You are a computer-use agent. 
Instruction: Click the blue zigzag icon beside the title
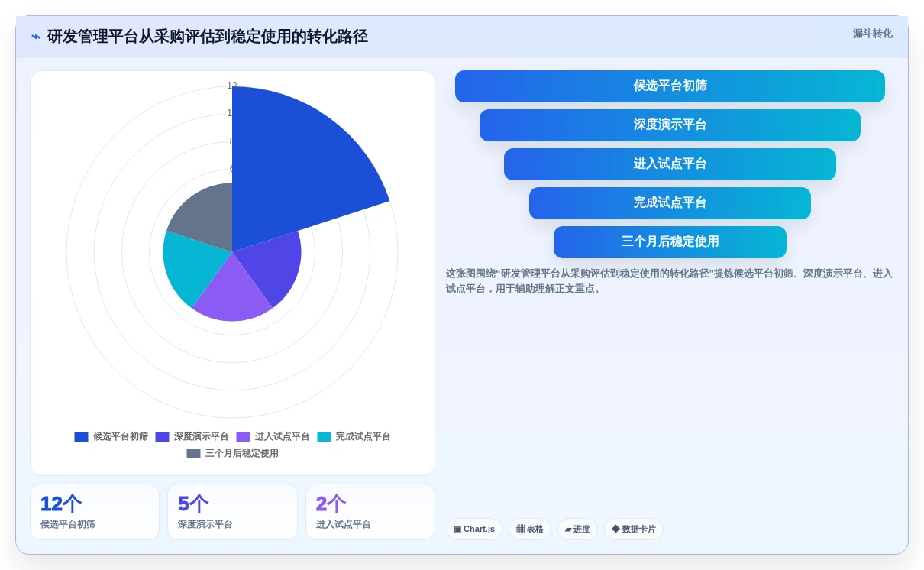pos(36,37)
